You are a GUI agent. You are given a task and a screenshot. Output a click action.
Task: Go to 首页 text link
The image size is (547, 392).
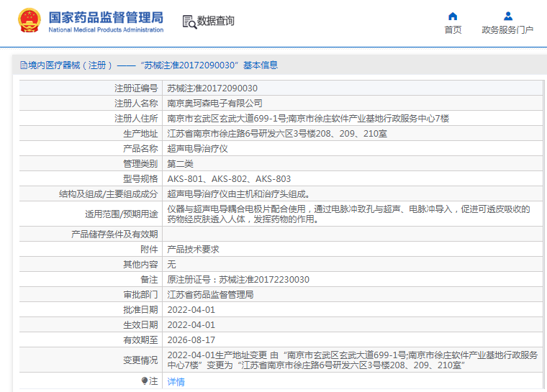pyautogui.click(x=453, y=30)
